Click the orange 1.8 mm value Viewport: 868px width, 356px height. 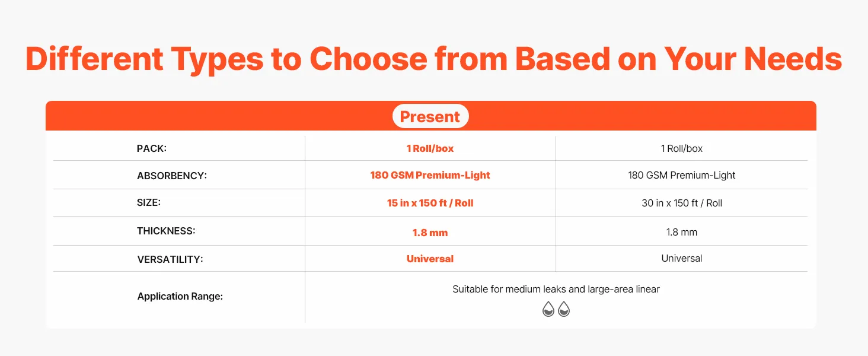[430, 233]
